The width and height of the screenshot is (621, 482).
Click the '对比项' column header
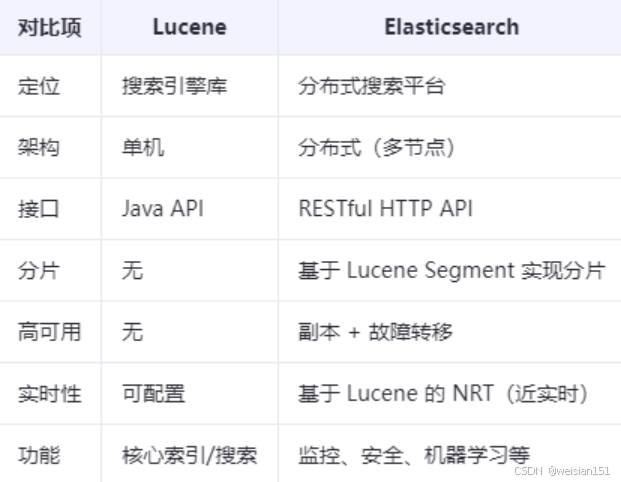50,28
